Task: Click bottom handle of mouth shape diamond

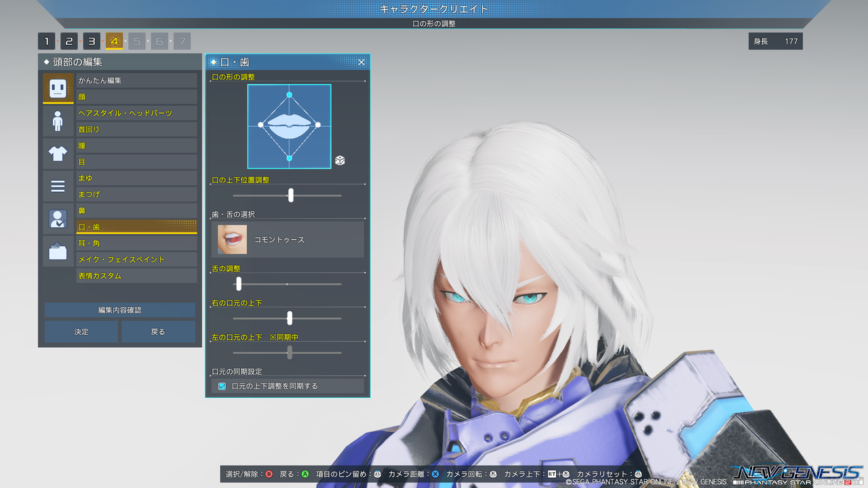Action: (290, 159)
